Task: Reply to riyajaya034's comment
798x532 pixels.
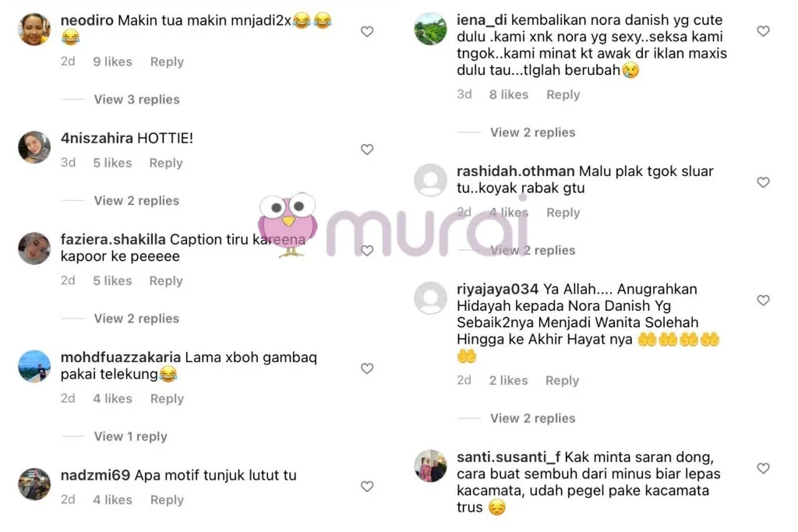Action: point(563,381)
